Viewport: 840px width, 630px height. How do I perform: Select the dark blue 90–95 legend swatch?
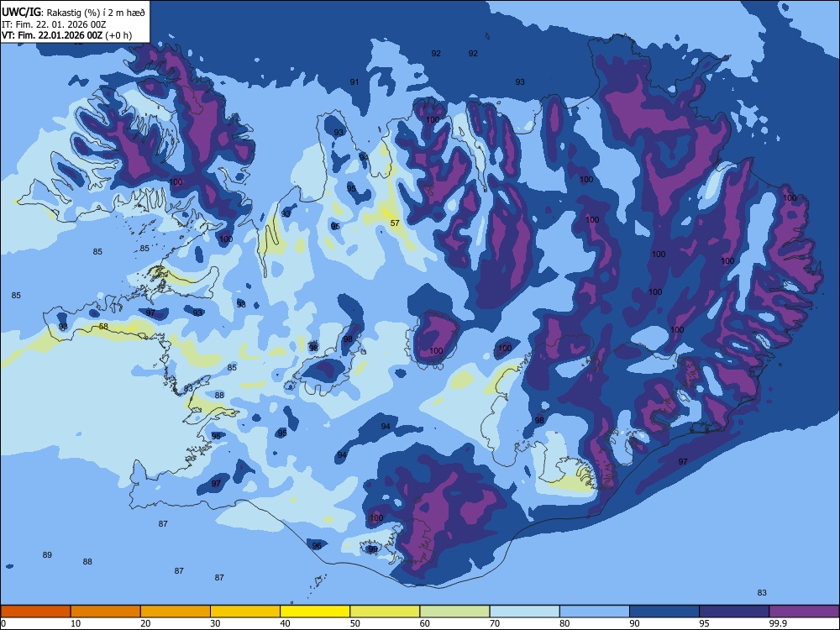[x=664, y=612]
